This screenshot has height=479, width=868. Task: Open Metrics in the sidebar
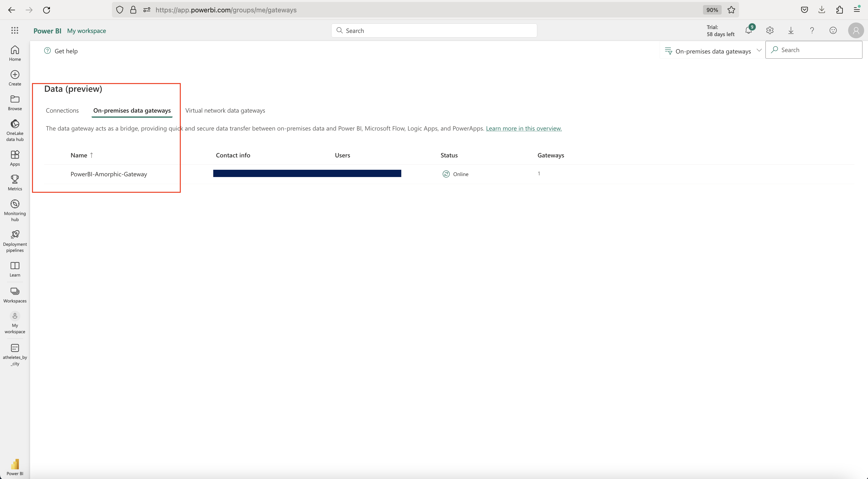click(x=15, y=183)
